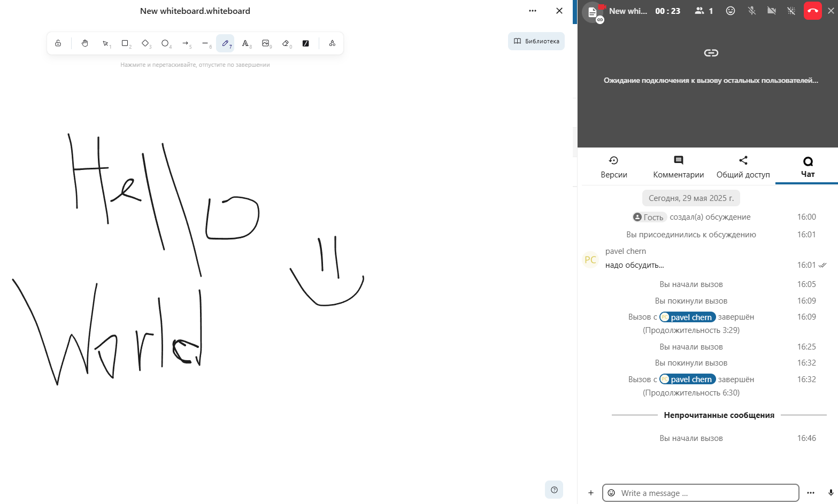Viewport: 838px width, 504px height.
Task: Toggle the canvas lock icon
Action: click(x=58, y=43)
